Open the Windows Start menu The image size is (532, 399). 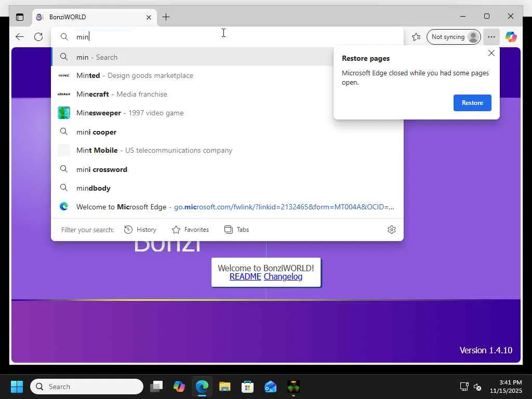17,387
